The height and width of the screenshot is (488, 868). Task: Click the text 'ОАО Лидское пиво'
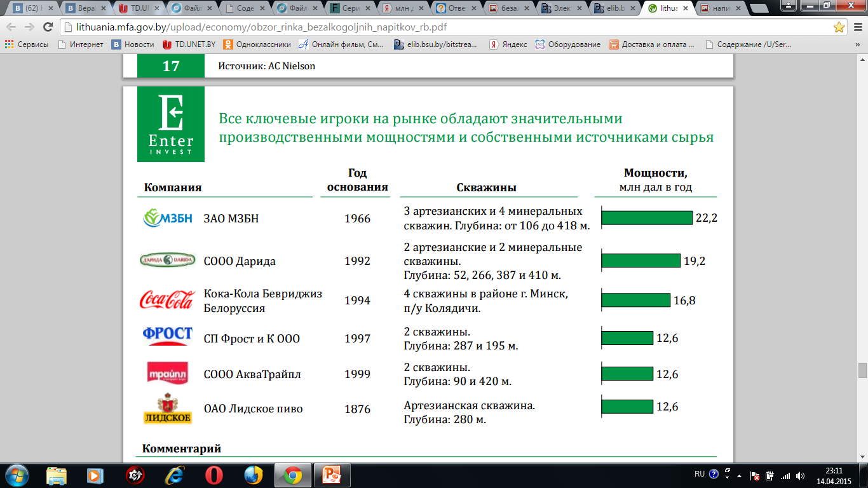click(253, 409)
